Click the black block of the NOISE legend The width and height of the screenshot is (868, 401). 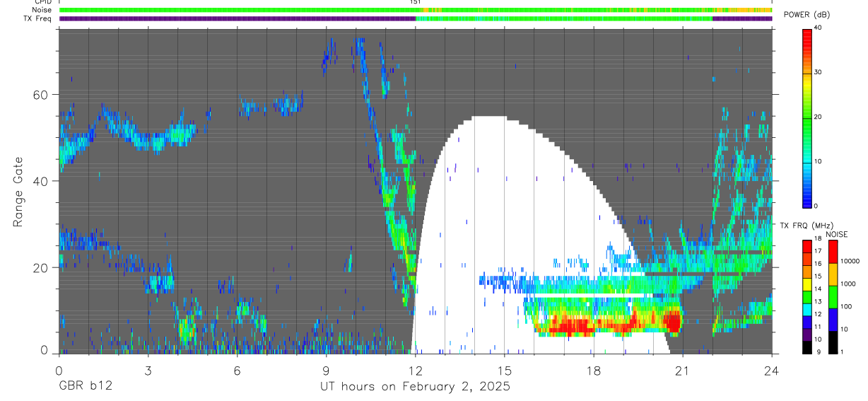pyautogui.click(x=833, y=342)
